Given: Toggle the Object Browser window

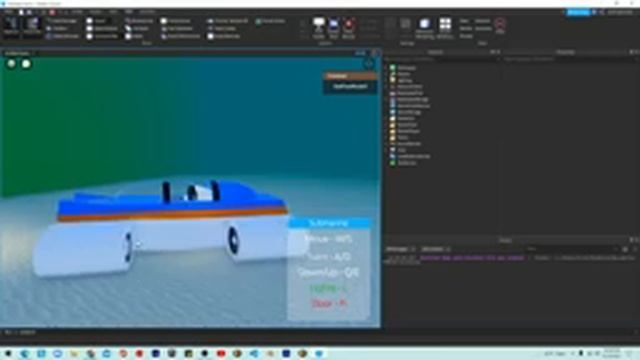Looking at the screenshot, I should coord(63,36).
